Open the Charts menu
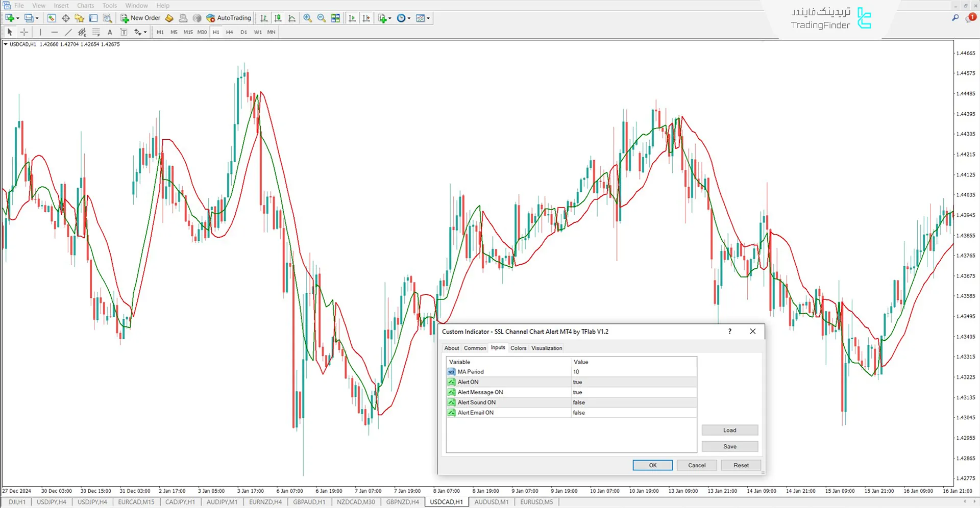 point(85,5)
